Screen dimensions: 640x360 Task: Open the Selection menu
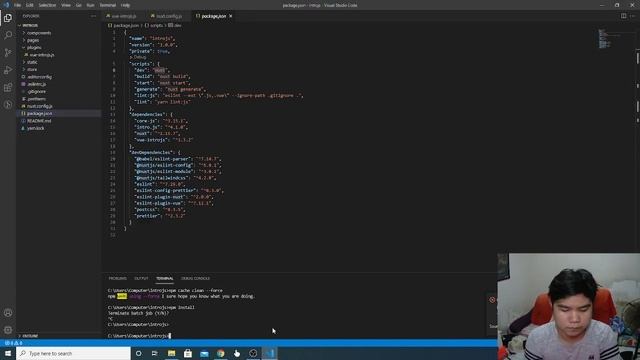pos(47,5)
